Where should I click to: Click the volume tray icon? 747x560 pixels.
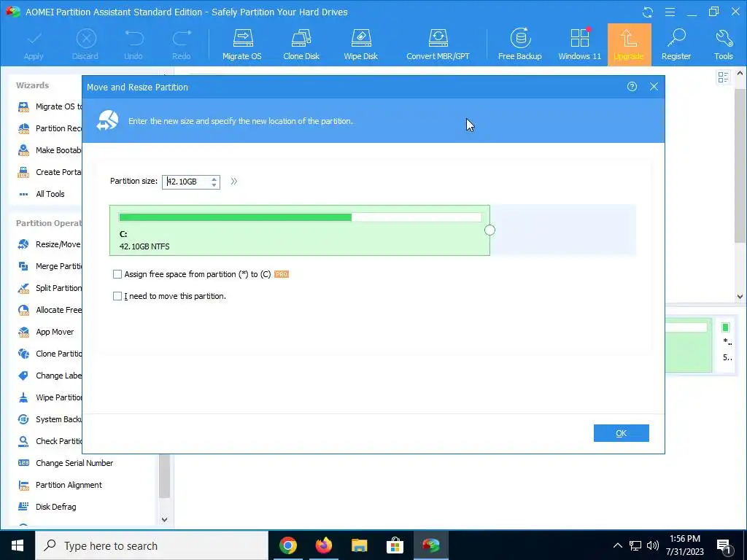click(653, 545)
